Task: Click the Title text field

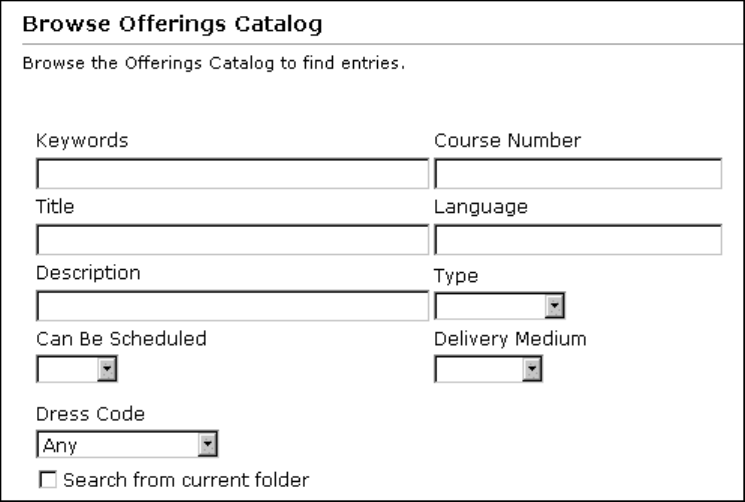Action: [232, 240]
